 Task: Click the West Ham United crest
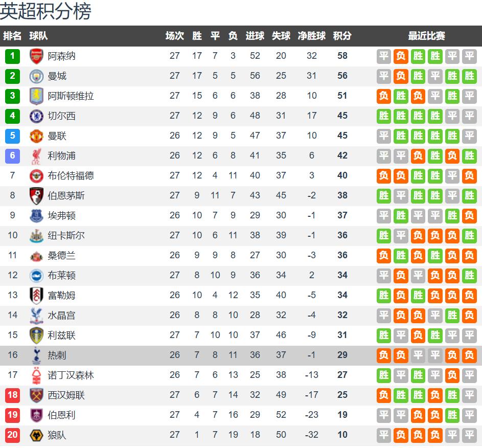click(37, 395)
